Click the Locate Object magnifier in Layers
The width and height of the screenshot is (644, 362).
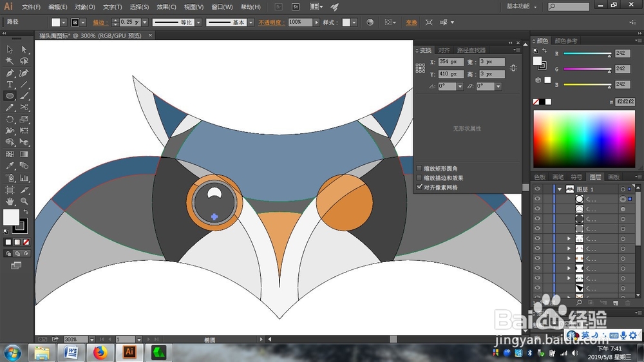579,303
